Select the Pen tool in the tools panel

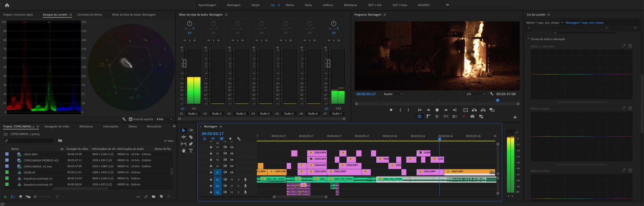click(191, 144)
